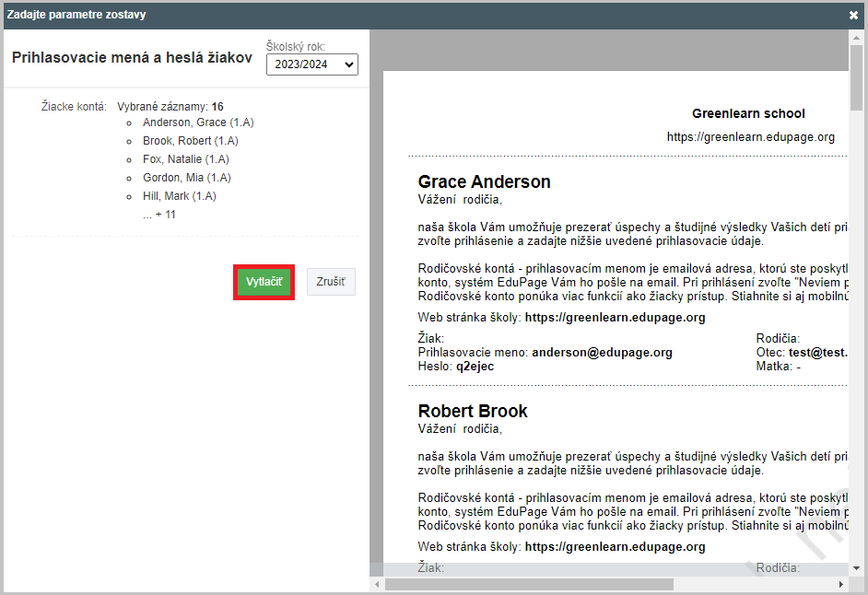Choose Gordon, Mia (1.A) from the list
Image resolution: width=868 pixels, height=595 pixels.
pyautogui.click(x=186, y=178)
